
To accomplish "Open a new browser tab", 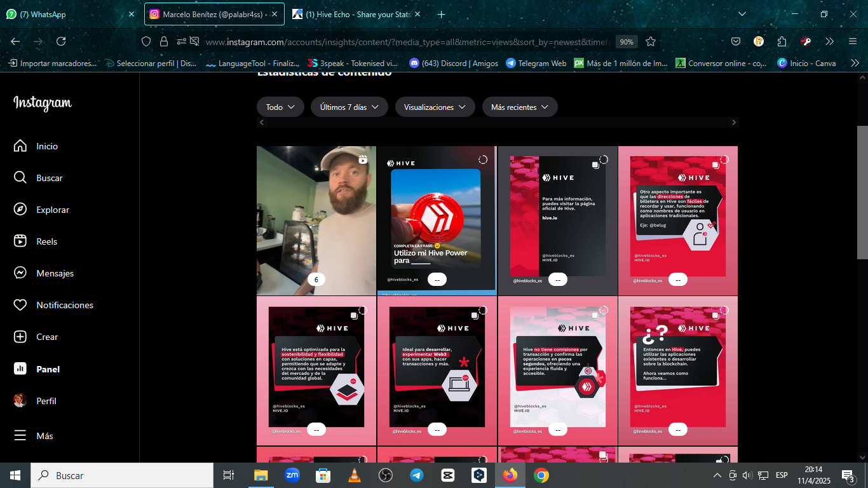I will pos(442,14).
